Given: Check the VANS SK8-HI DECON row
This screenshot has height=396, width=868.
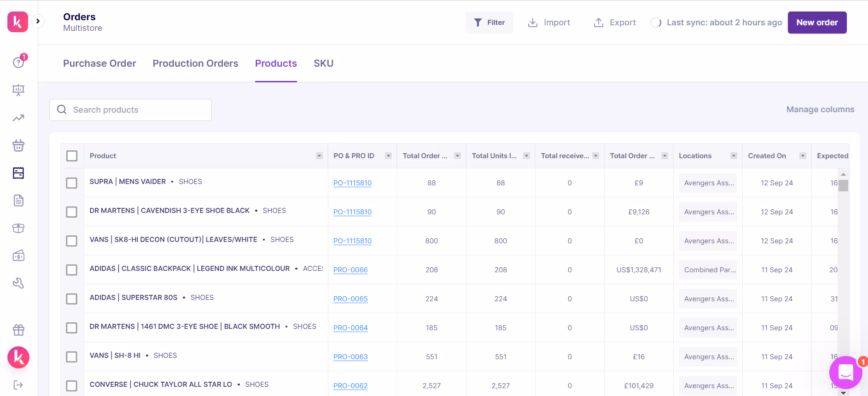Looking at the screenshot, I should pyautogui.click(x=72, y=241).
